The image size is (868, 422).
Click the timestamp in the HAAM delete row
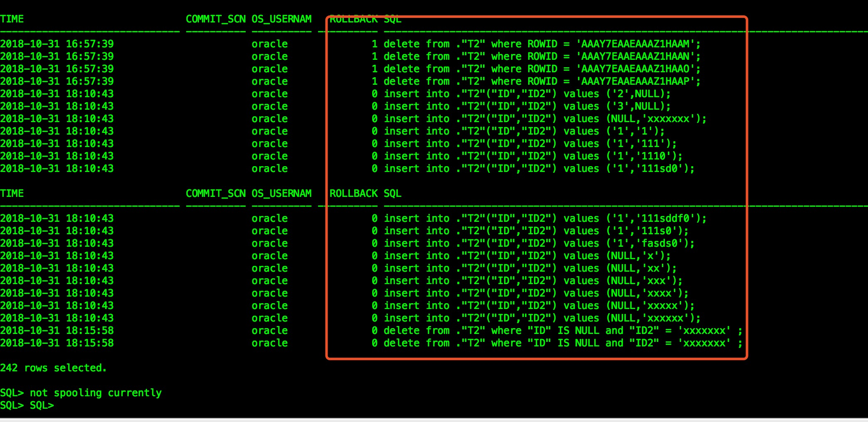57,44
